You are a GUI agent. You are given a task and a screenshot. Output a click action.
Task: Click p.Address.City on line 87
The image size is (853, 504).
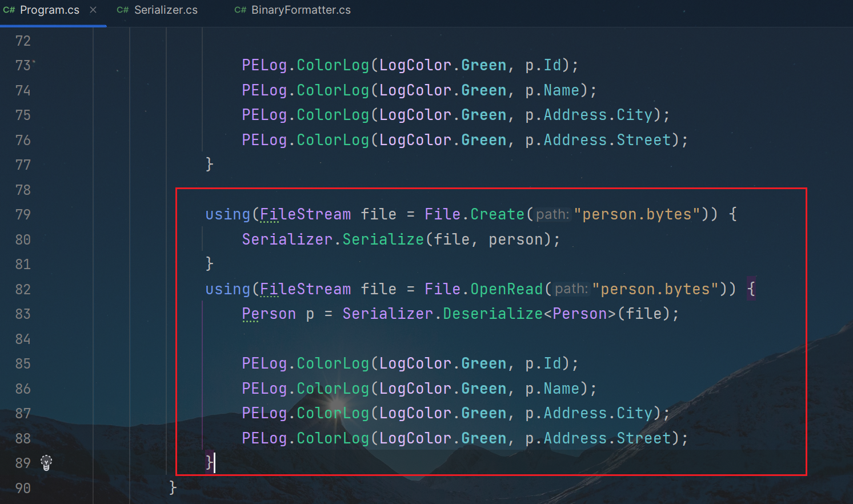(x=589, y=413)
